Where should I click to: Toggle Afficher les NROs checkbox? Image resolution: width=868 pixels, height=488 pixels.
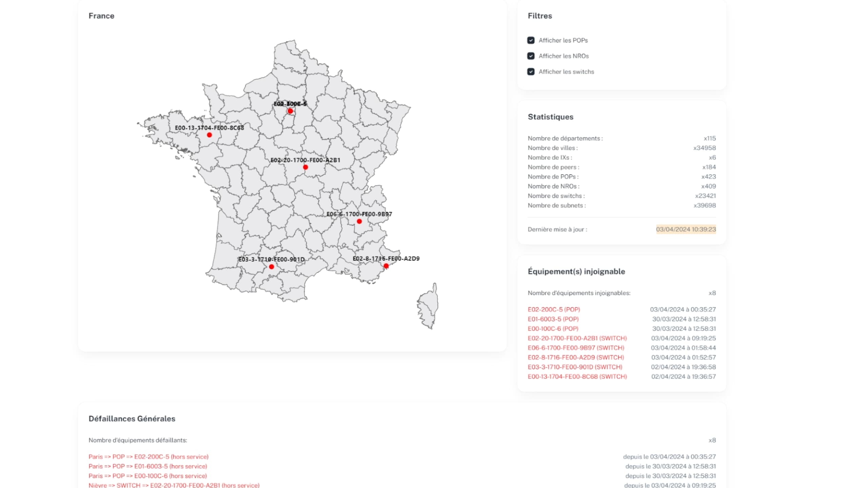pos(531,56)
